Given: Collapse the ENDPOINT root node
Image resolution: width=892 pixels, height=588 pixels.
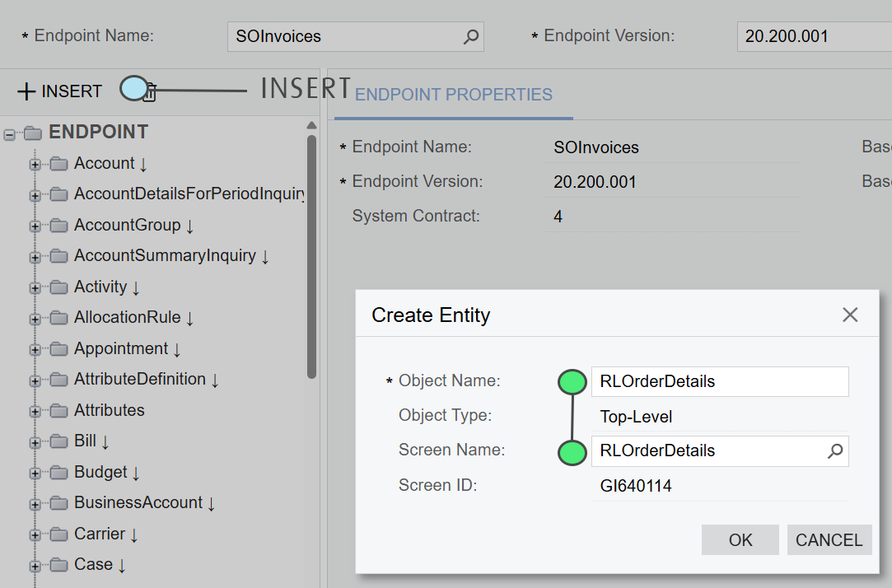Looking at the screenshot, I should coord(9,133).
